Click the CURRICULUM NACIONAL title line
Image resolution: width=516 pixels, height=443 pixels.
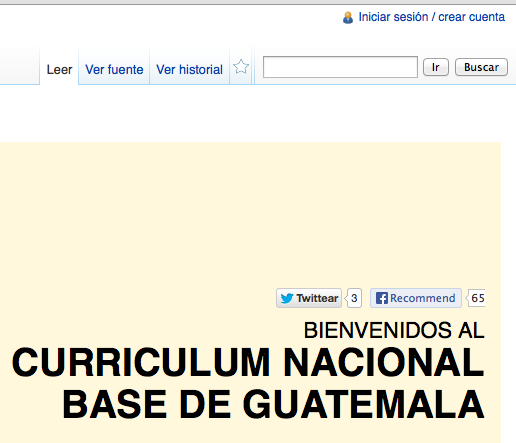[248, 362]
